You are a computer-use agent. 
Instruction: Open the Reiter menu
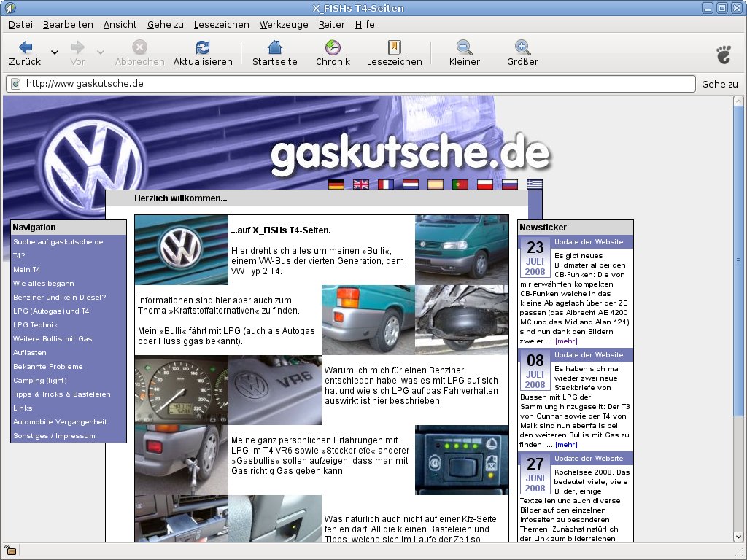point(332,24)
